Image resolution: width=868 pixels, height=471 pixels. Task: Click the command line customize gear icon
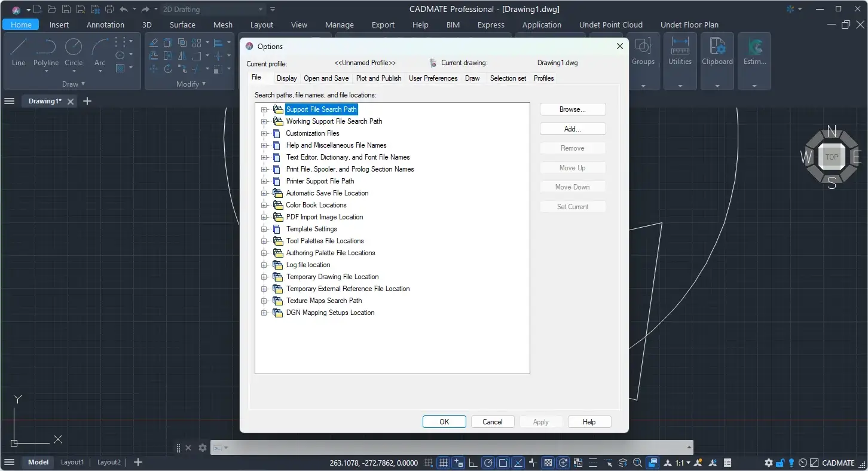coord(203,447)
